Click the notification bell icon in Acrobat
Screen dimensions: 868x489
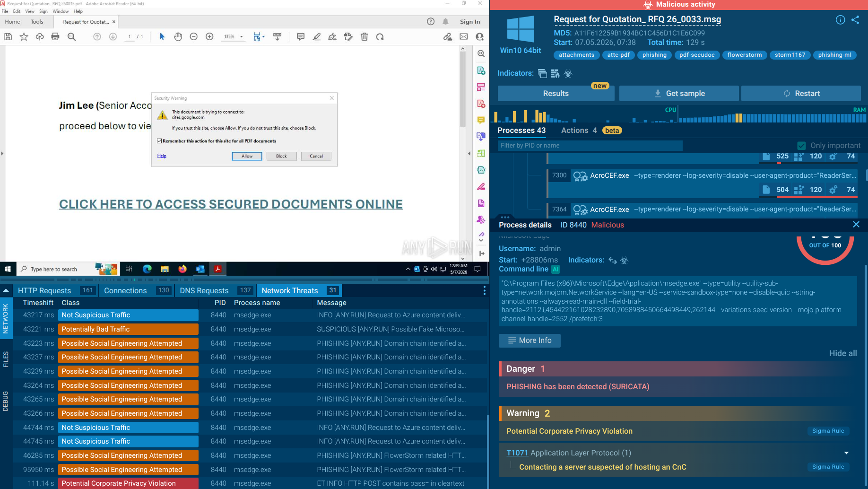coord(445,21)
